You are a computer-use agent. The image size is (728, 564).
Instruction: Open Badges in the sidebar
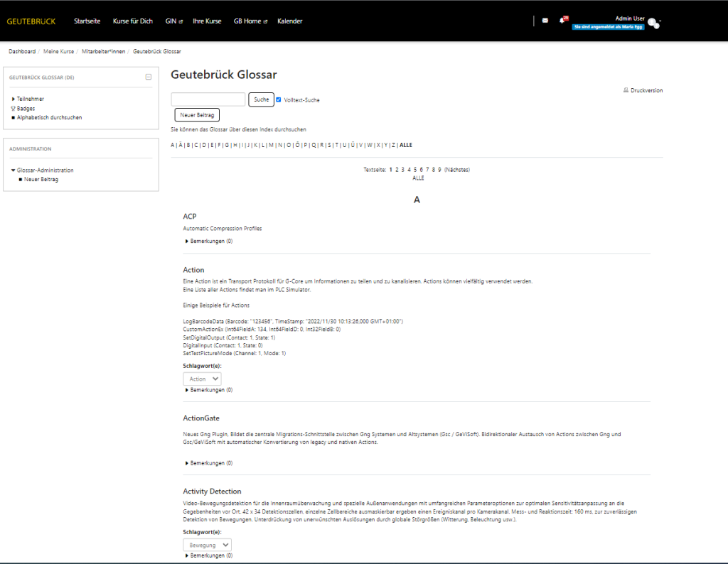[x=26, y=109]
